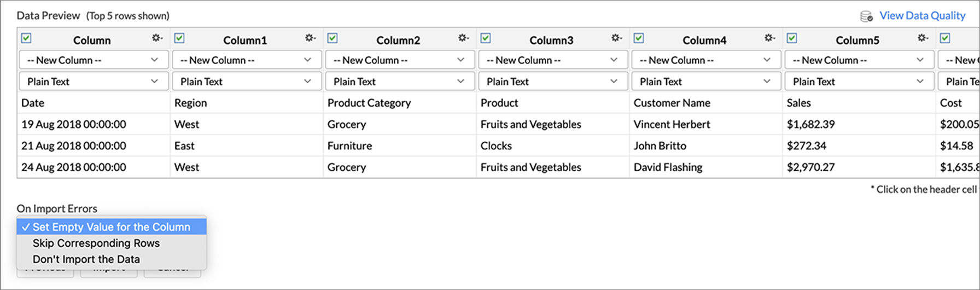
Task: Select Set Empty Value for the Column
Action: tap(112, 227)
